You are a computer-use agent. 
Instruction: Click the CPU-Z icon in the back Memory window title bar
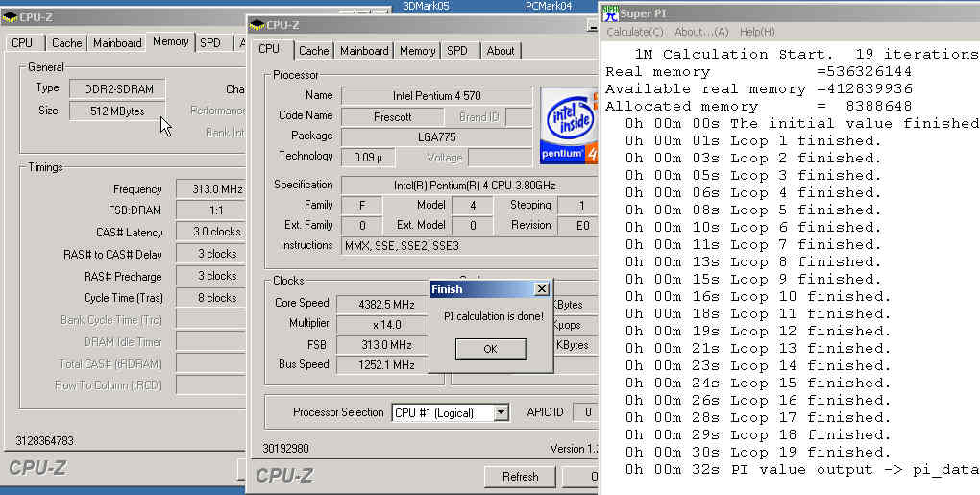(x=10, y=17)
